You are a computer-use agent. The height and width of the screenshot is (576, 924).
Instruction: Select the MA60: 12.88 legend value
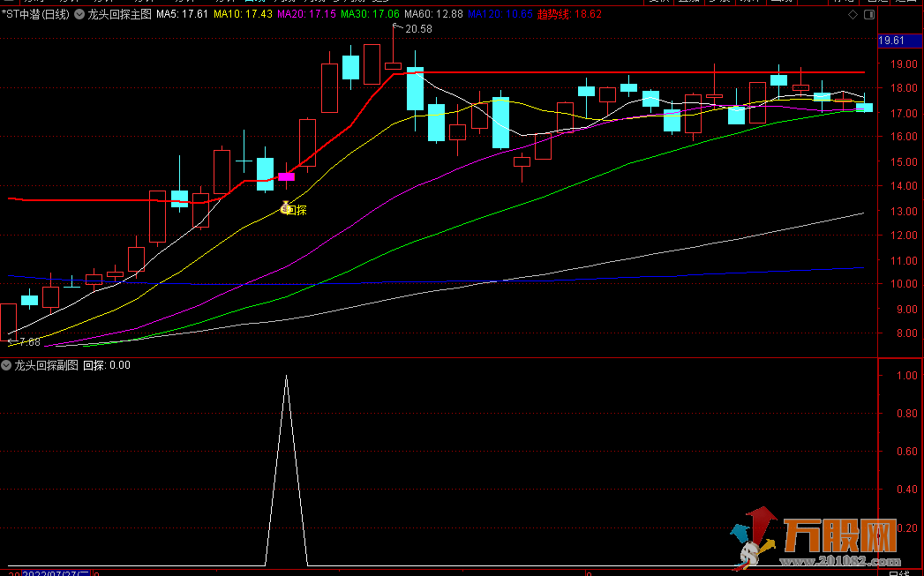[433, 14]
